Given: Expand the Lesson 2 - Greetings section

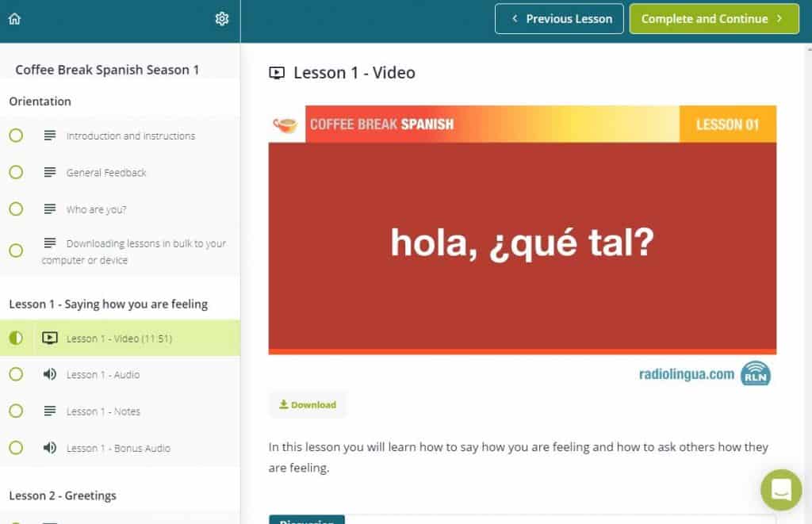Looking at the screenshot, I should click(x=60, y=495).
